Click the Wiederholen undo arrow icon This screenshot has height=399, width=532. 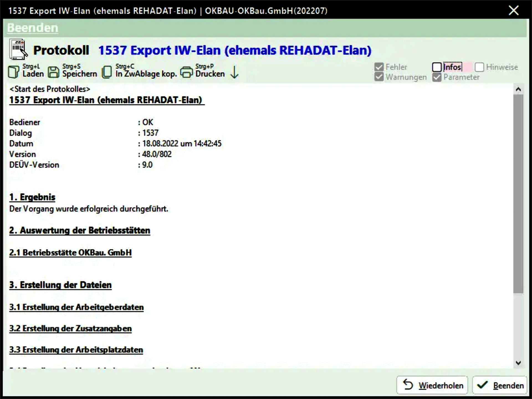click(408, 385)
